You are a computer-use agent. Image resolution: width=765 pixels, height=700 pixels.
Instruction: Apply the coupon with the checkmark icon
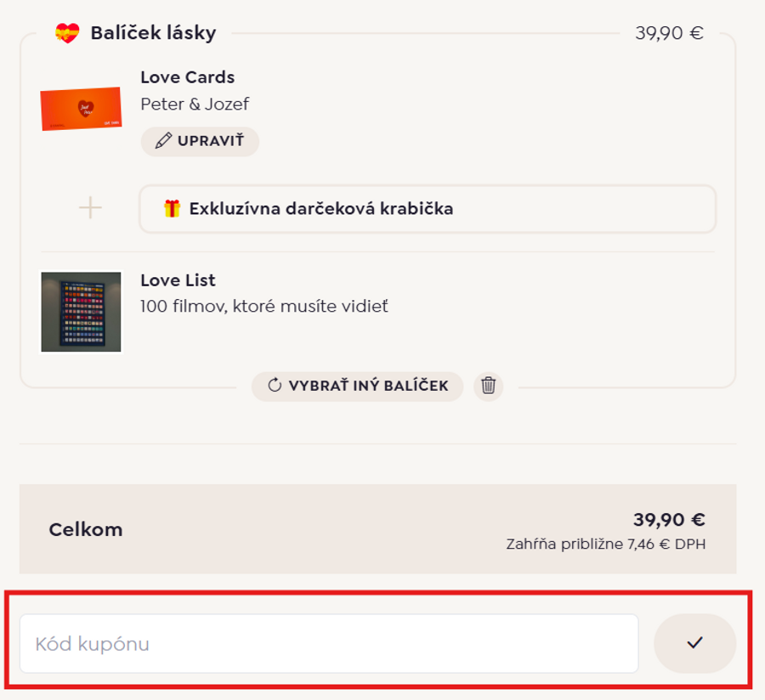pyautogui.click(x=695, y=643)
